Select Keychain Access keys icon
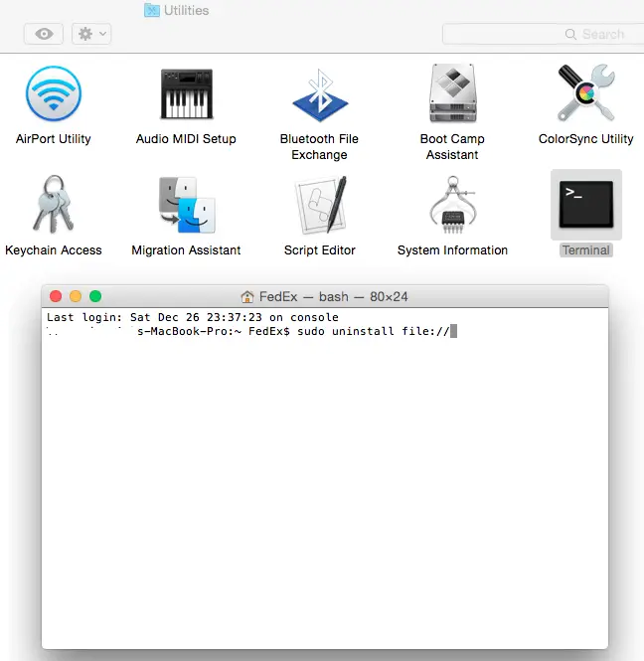The width and height of the screenshot is (644, 661). tap(54, 204)
